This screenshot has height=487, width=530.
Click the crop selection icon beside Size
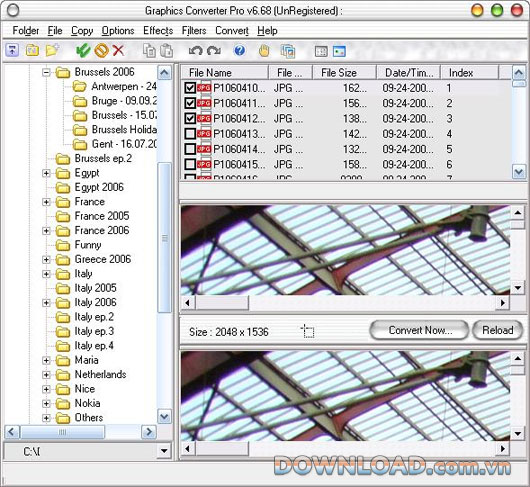tap(308, 331)
